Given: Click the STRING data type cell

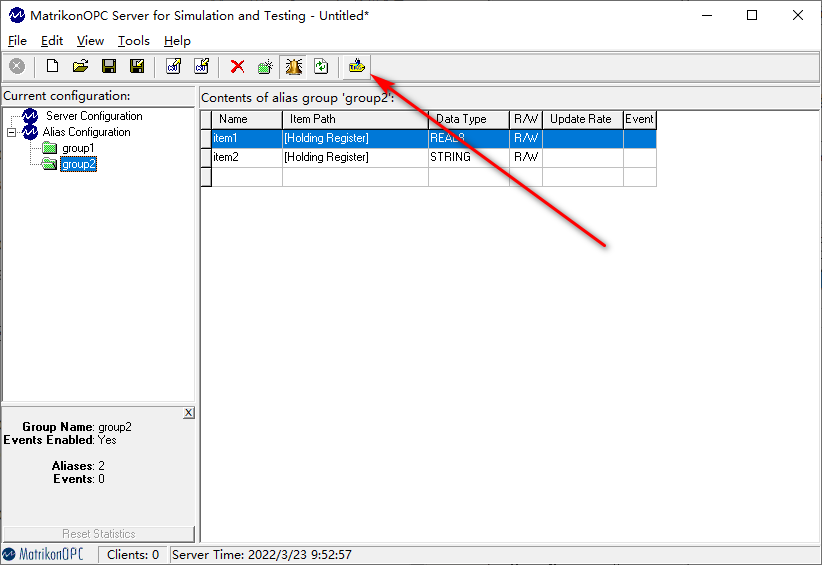Looking at the screenshot, I should (x=469, y=157).
